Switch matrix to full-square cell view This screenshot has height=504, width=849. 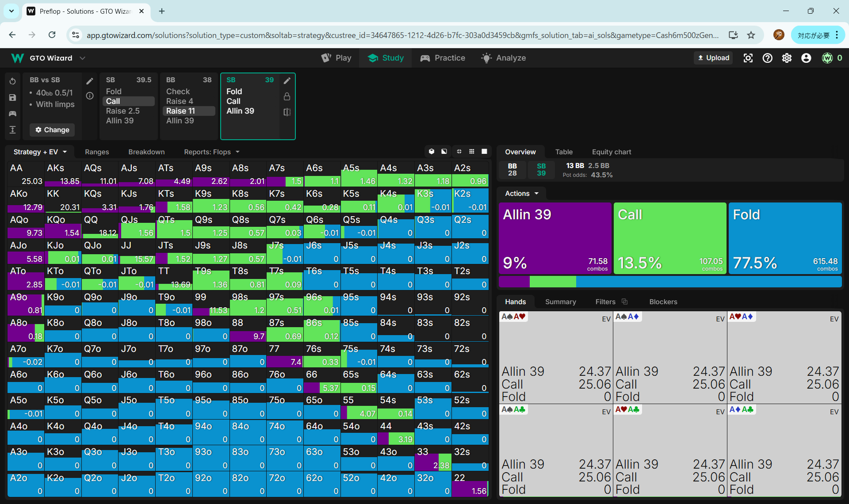pyautogui.click(x=484, y=152)
